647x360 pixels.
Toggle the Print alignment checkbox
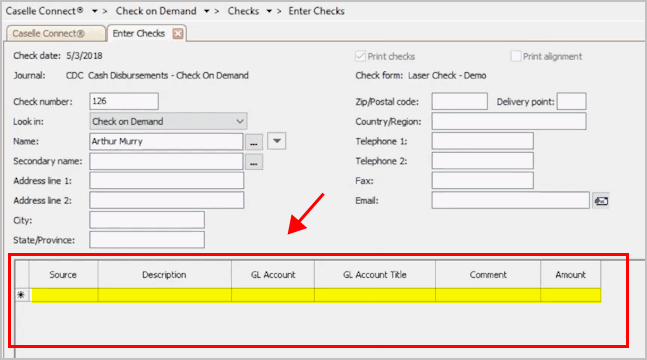coord(516,56)
